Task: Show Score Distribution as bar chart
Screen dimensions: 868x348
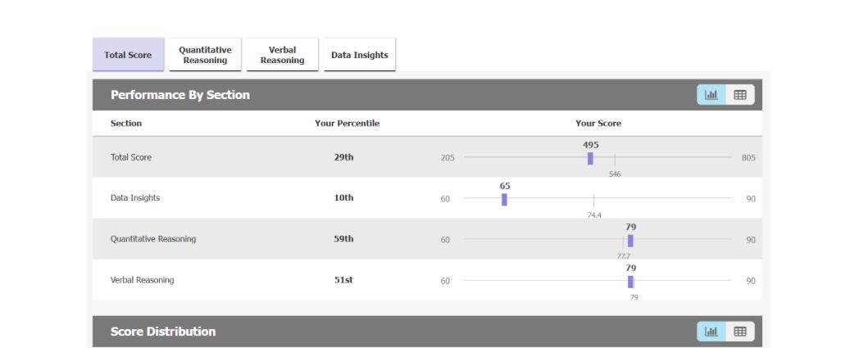Action: tap(711, 332)
